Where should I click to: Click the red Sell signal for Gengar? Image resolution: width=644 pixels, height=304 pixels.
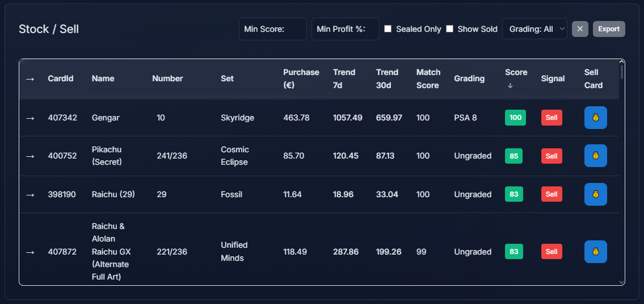point(552,118)
